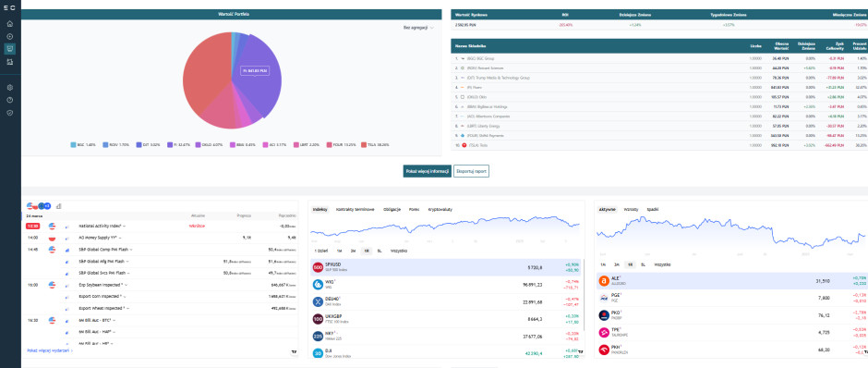The height and width of the screenshot is (368, 868).
Task: Click the S&P 500 index red icon
Action: [318, 268]
